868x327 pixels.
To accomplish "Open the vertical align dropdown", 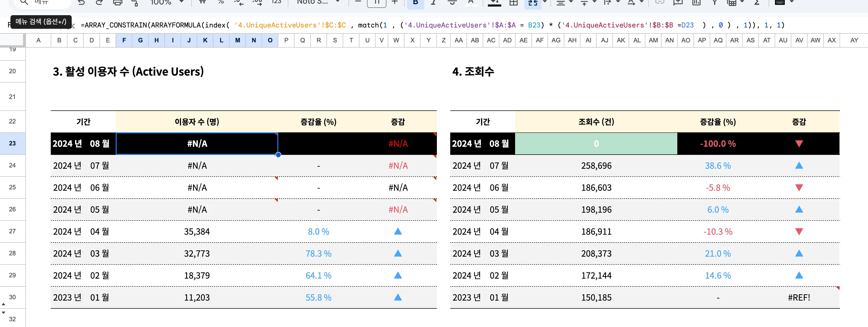I will pos(588,2).
